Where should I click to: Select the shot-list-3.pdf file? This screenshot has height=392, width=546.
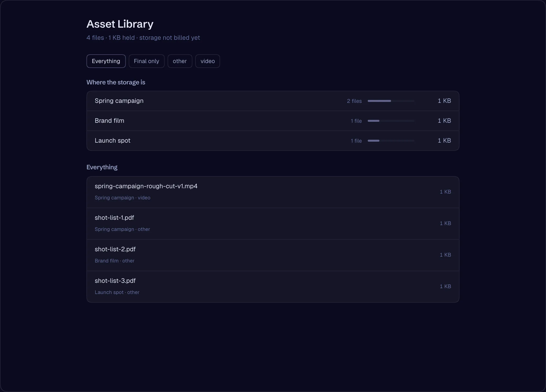[x=273, y=287]
